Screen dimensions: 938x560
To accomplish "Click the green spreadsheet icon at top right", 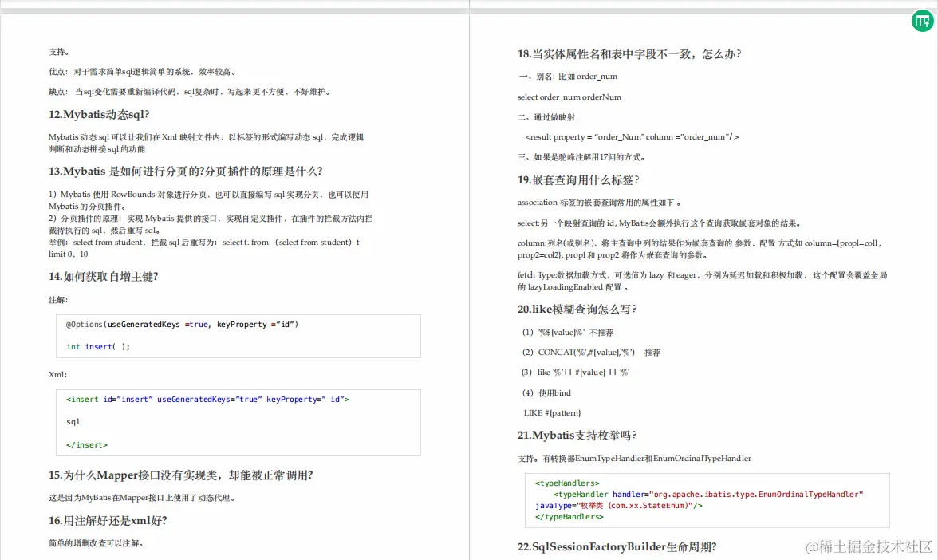I will (922, 21).
